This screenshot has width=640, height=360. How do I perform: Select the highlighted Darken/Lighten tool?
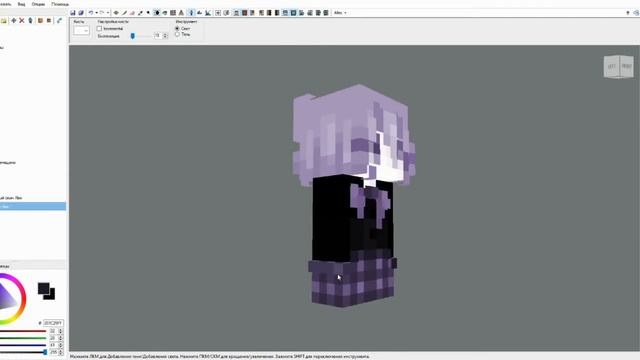[x=157, y=13]
